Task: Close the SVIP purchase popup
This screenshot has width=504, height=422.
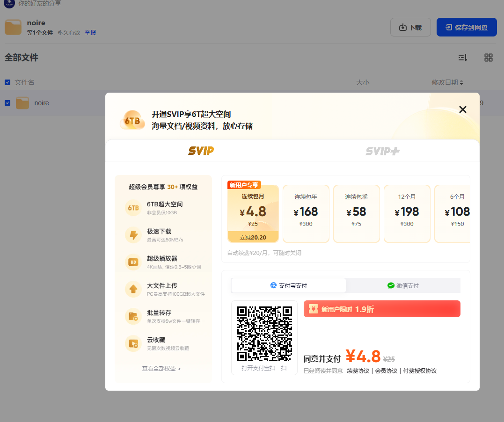Action: 462,109
